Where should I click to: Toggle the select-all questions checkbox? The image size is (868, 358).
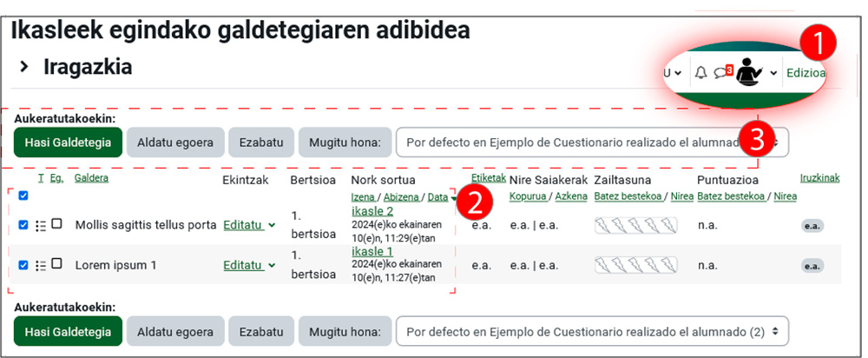pyautogui.click(x=23, y=196)
